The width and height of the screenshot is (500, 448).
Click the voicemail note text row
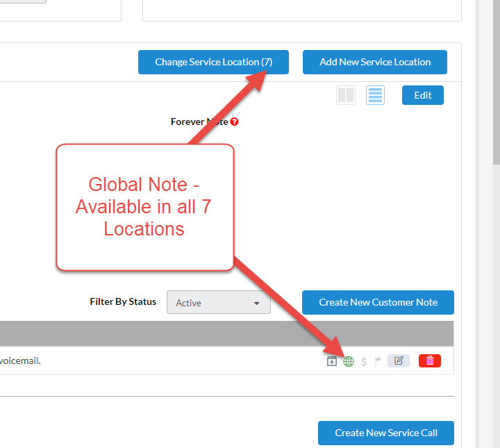point(139,360)
